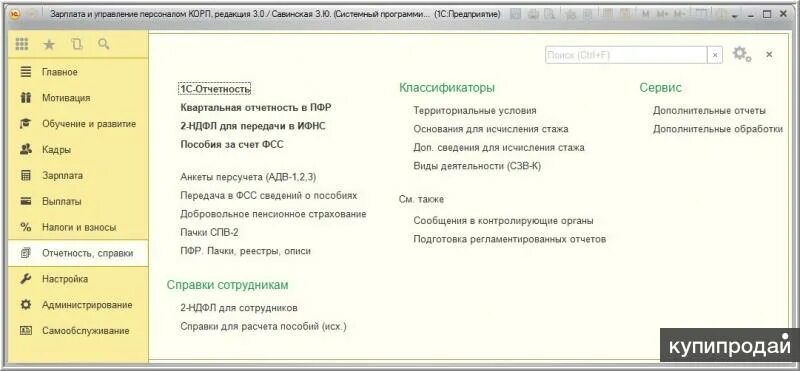Screen dimensions: 800x371
Task: Open the Главное section
Action: (x=78, y=72)
